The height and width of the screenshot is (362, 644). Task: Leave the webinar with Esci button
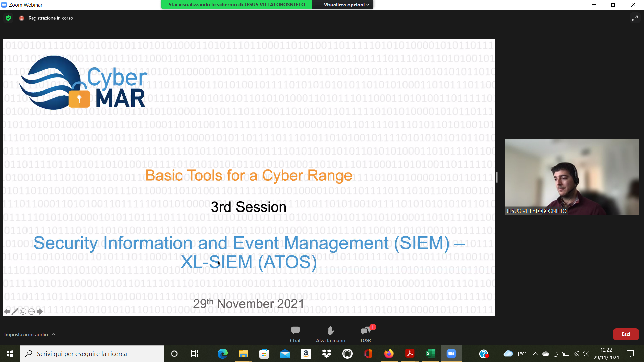coord(626,334)
